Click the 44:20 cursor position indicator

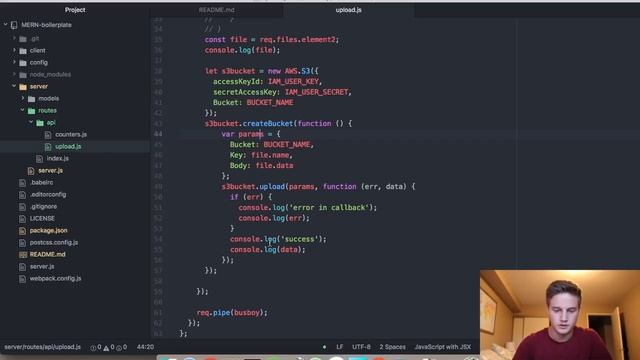(x=145, y=347)
